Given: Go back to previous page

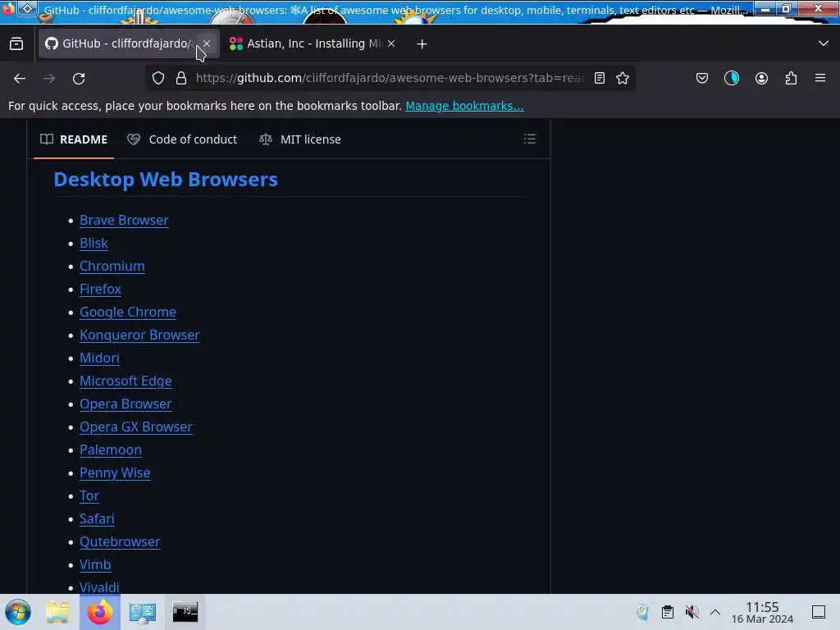Looking at the screenshot, I should pos(20,78).
